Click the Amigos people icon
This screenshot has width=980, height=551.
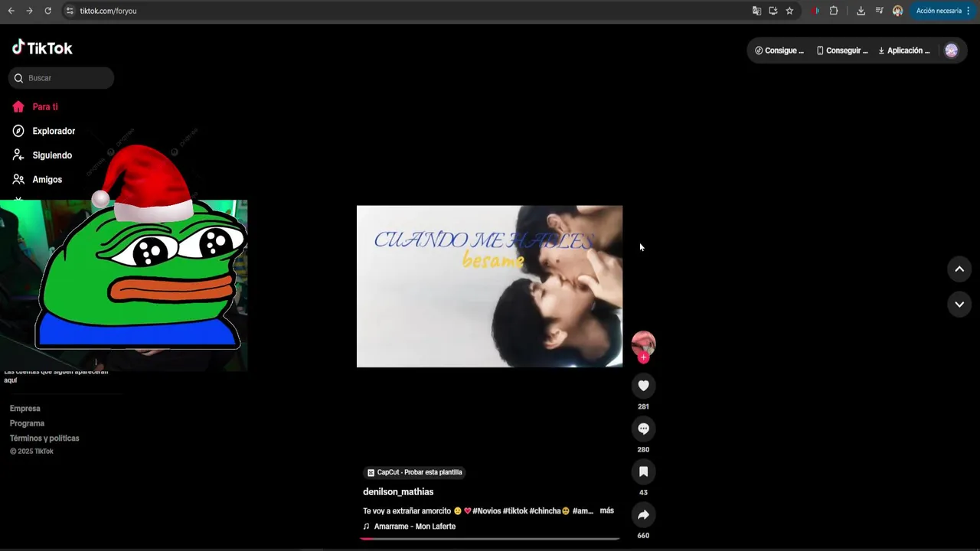point(18,179)
